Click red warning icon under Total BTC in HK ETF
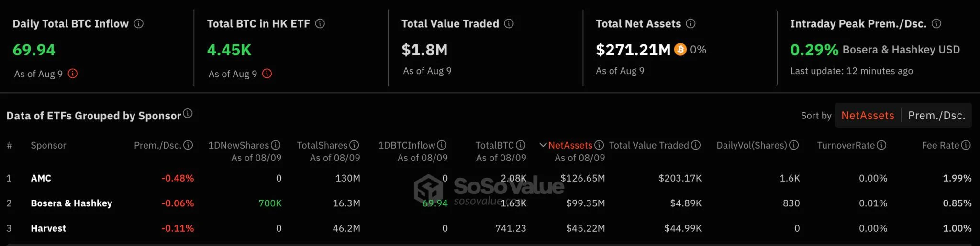 coord(267,74)
